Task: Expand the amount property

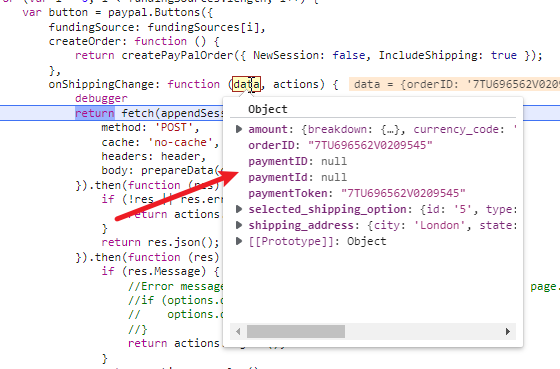Action: [239, 129]
